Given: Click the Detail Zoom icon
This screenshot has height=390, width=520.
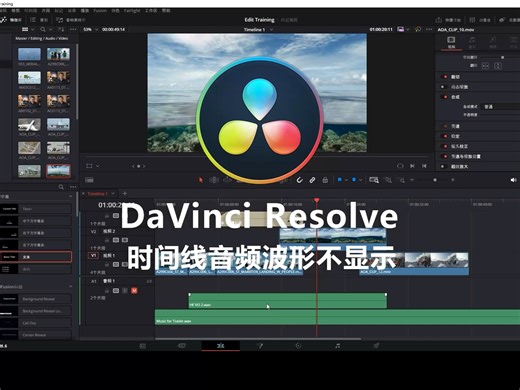Looking at the screenshot, I should (388, 180).
